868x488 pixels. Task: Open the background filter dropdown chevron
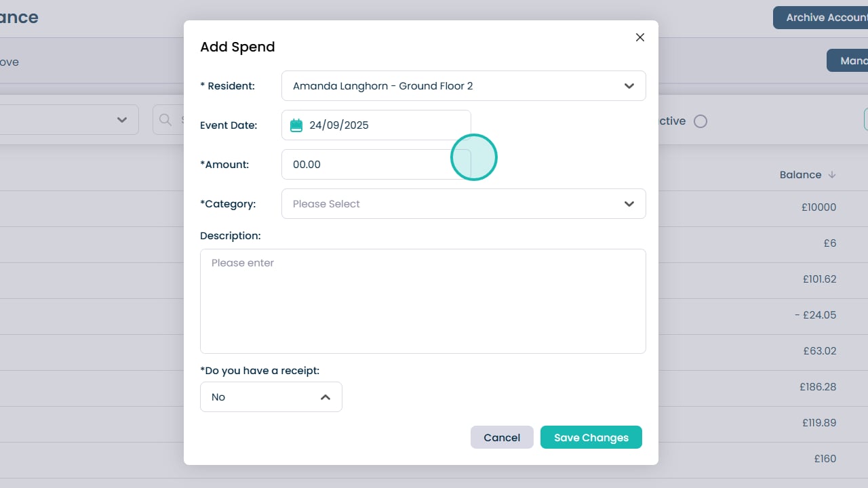[x=122, y=120]
